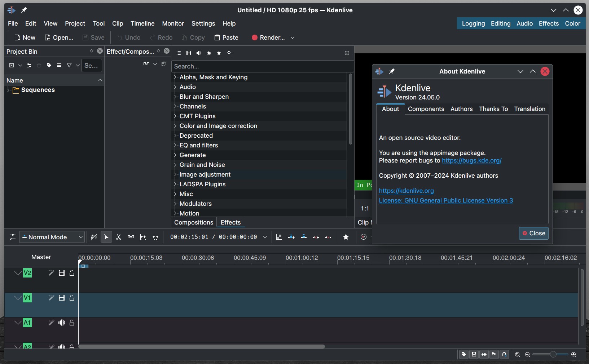Collapse track A1 with its chevron

tap(17, 323)
